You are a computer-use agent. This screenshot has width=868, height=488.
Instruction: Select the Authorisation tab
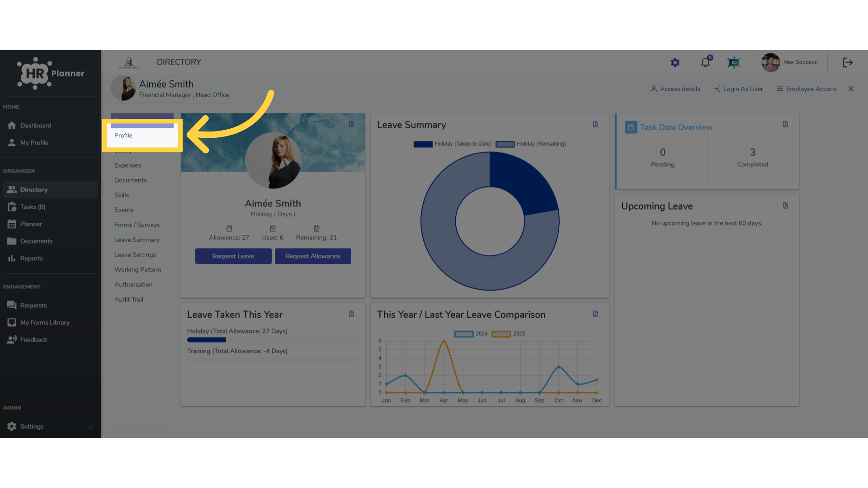pos(142,285)
